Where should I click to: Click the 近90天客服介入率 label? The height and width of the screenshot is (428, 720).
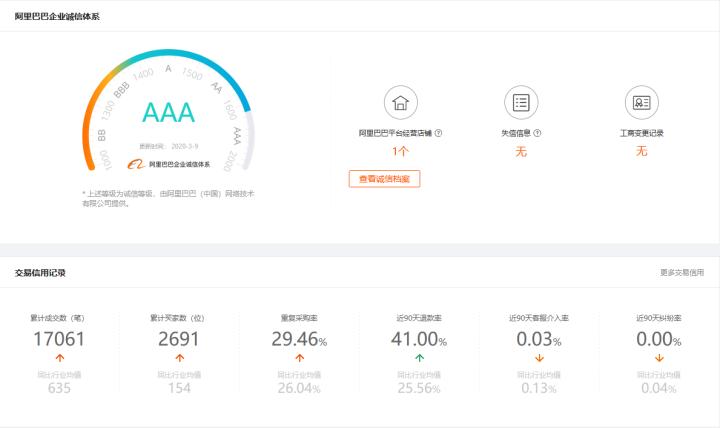(x=539, y=318)
